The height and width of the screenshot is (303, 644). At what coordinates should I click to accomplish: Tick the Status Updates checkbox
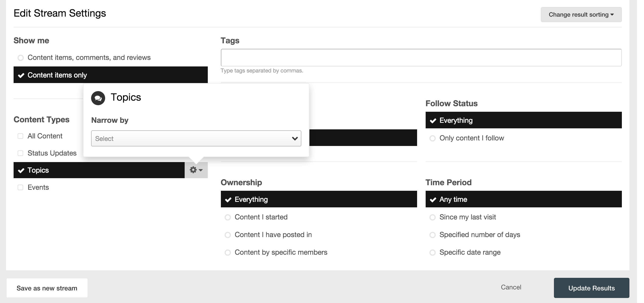click(x=20, y=153)
